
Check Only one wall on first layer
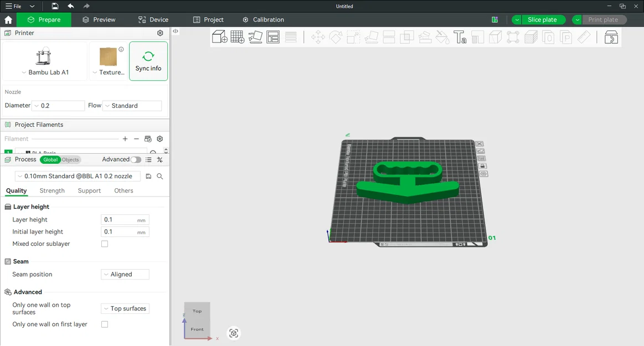105,324
